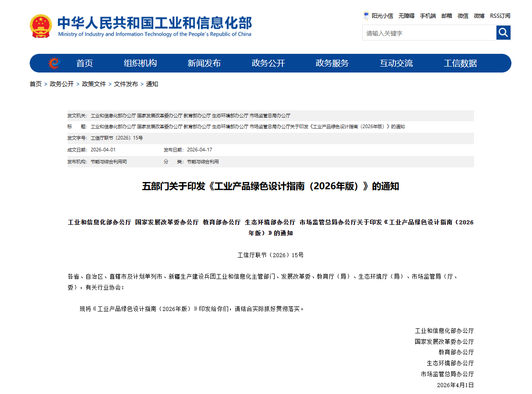The width and height of the screenshot is (532, 394).
Task: Click the 分类 value 节能与综合利用
Action: [203, 162]
